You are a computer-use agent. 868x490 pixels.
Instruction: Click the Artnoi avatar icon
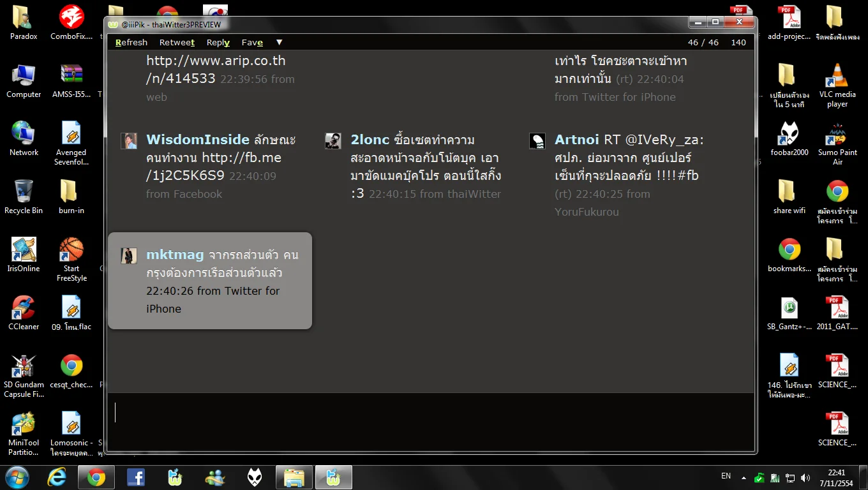click(x=537, y=141)
